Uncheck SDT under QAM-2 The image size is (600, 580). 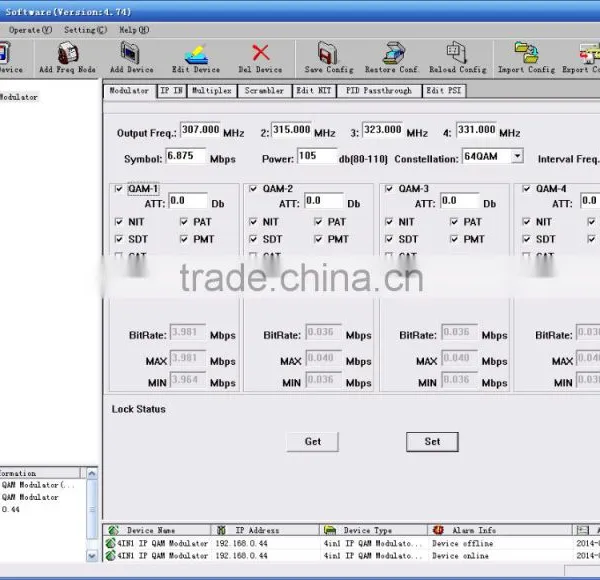tap(253, 239)
